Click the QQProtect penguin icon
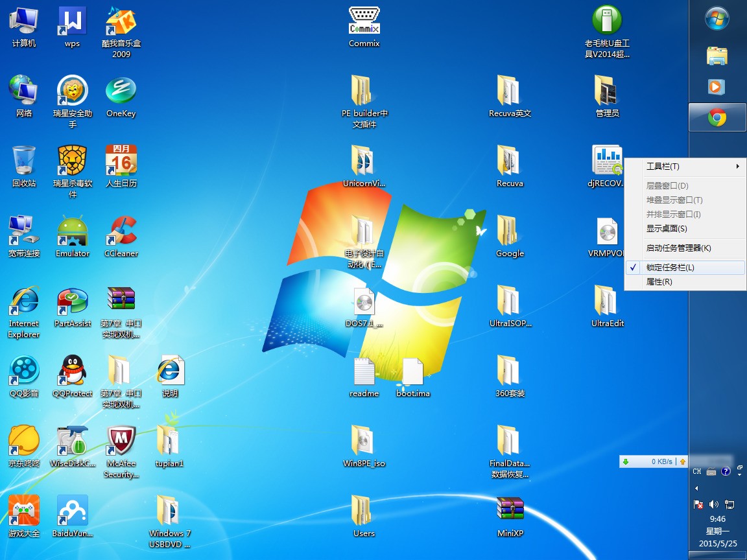The image size is (747, 560). [x=73, y=371]
